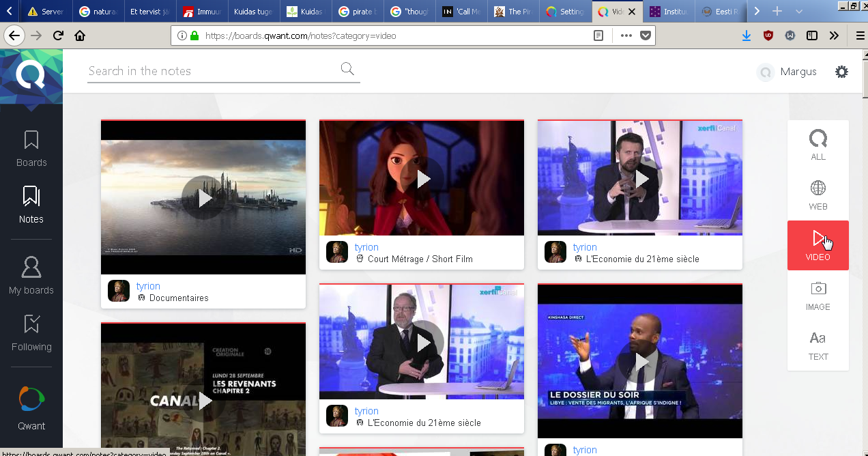The height and width of the screenshot is (456, 868).
Task: Go to Following in sidebar
Action: (x=31, y=332)
